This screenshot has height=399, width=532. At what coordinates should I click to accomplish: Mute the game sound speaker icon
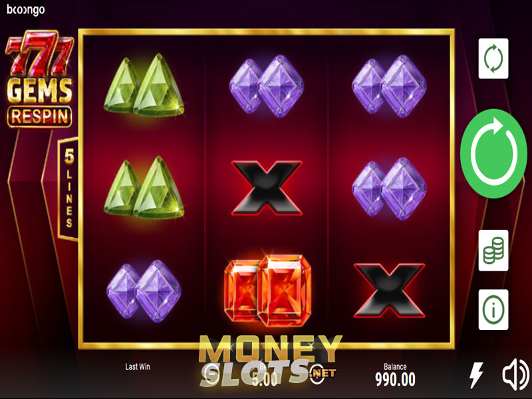(x=515, y=374)
